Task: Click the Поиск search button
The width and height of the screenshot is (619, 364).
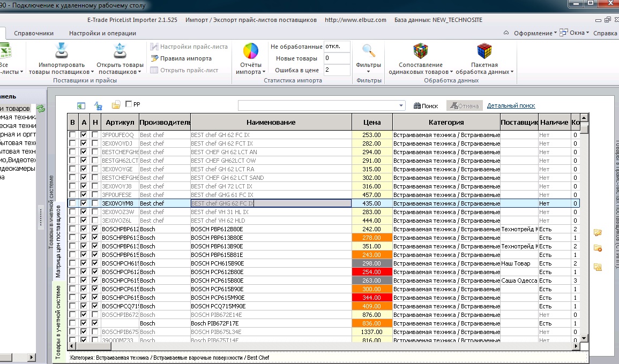Action: click(426, 105)
